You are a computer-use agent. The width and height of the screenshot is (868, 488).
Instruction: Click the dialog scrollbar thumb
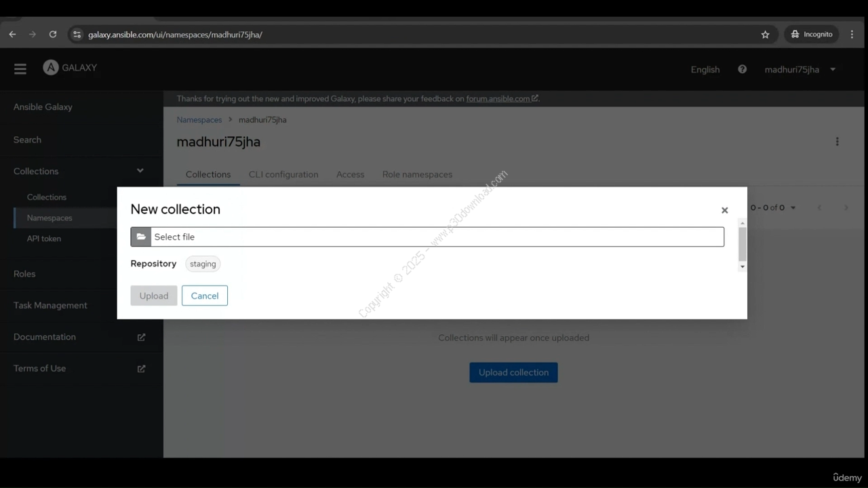coord(743,244)
